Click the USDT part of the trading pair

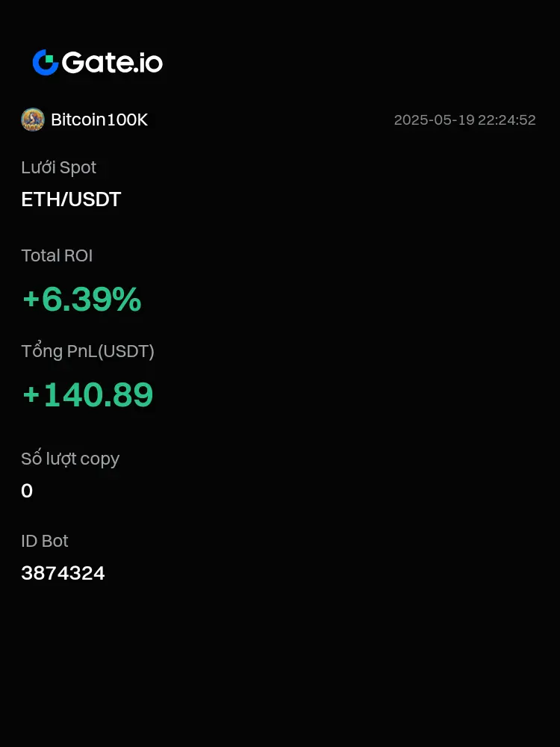(95, 199)
